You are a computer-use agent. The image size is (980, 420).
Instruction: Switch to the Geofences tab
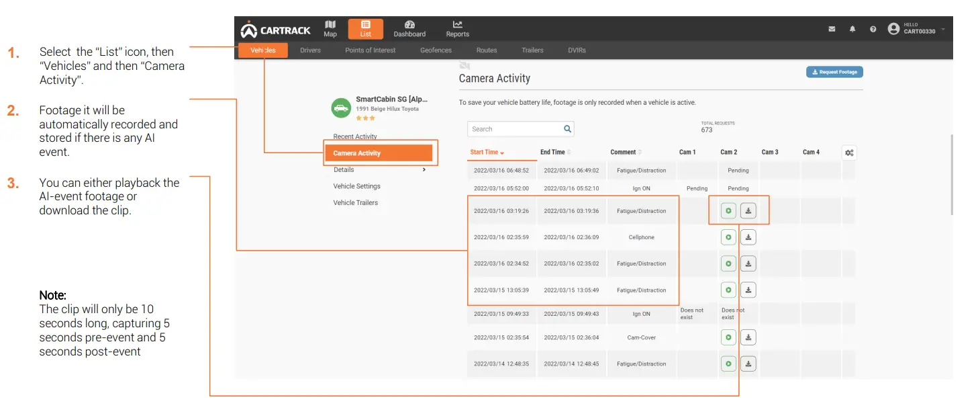436,50
